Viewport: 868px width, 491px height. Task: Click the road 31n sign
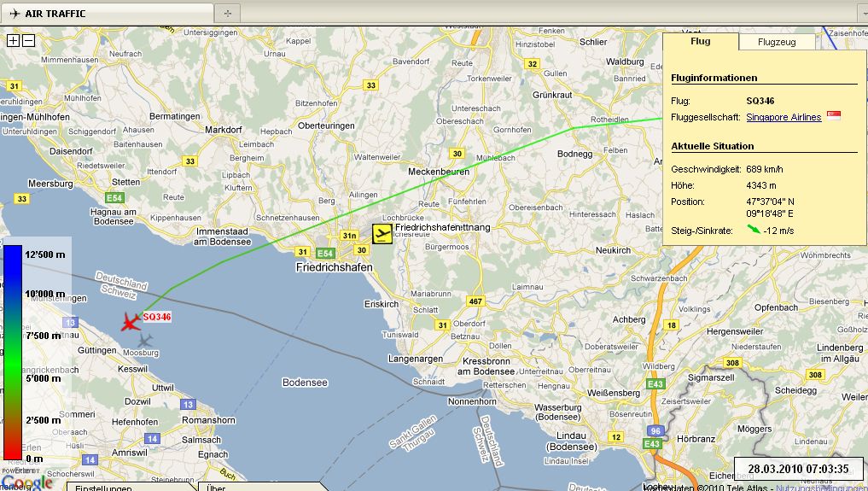[349, 236]
